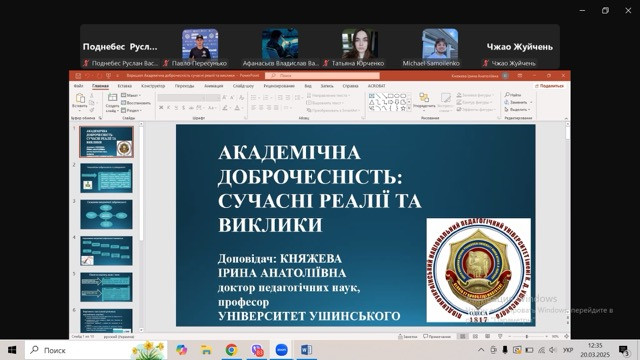Adjust the zoom slider handle in status bar
The image size is (640, 360).
click(527, 337)
